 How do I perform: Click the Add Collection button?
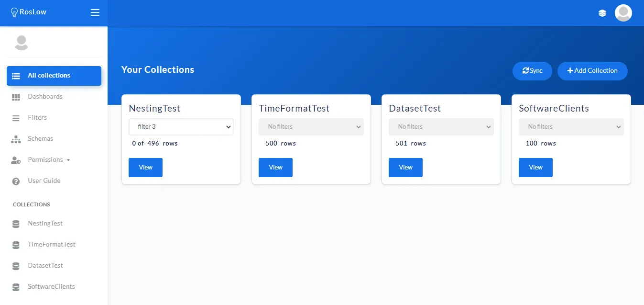click(592, 71)
